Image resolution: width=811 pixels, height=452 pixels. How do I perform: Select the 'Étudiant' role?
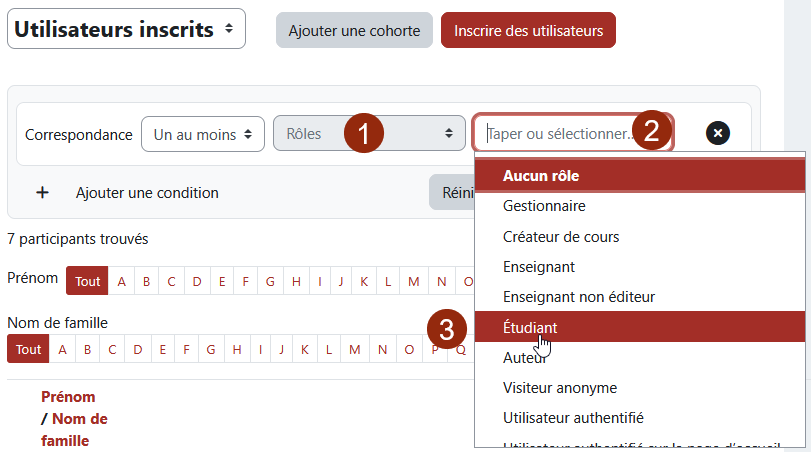pyautogui.click(x=531, y=327)
